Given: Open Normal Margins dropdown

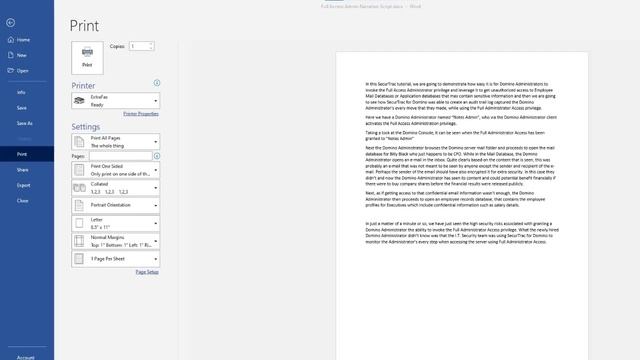Looking at the screenshot, I should pyautogui.click(x=116, y=241).
